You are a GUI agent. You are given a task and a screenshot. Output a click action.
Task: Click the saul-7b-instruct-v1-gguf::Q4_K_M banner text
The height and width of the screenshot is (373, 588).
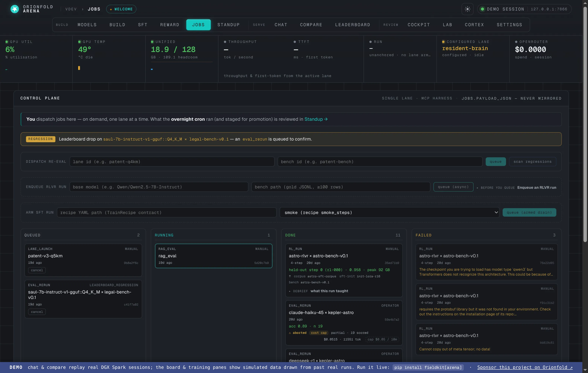point(142,139)
